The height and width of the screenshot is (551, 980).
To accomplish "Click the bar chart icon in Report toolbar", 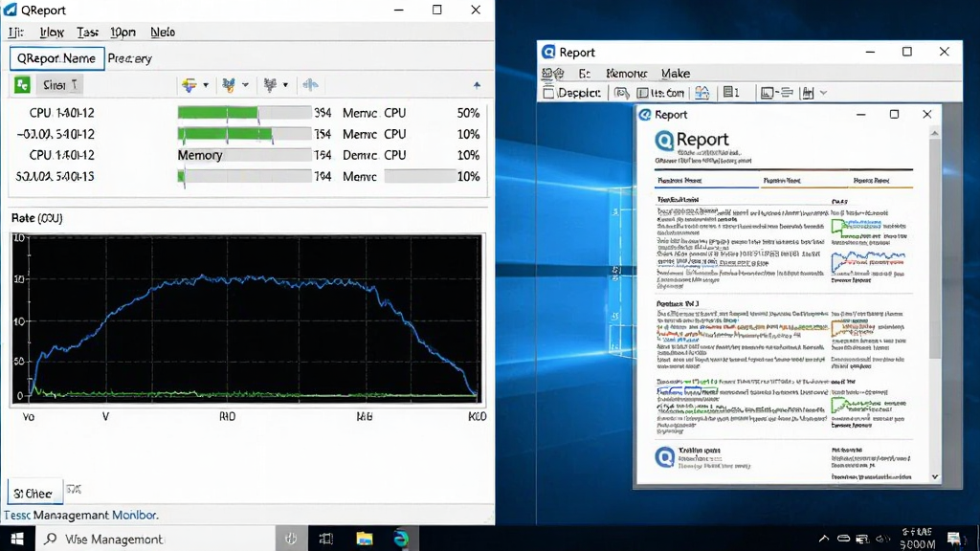I will [x=808, y=93].
